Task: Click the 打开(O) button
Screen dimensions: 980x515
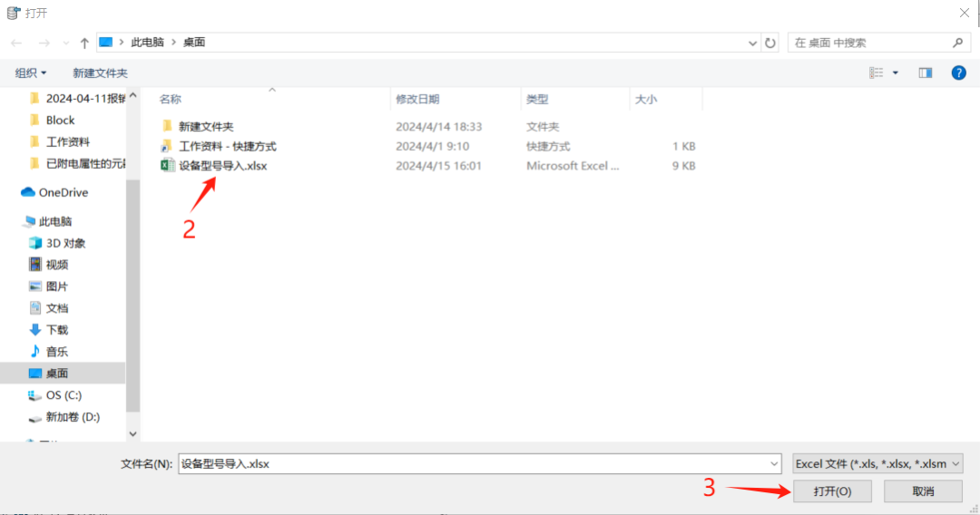Action: [x=832, y=491]
